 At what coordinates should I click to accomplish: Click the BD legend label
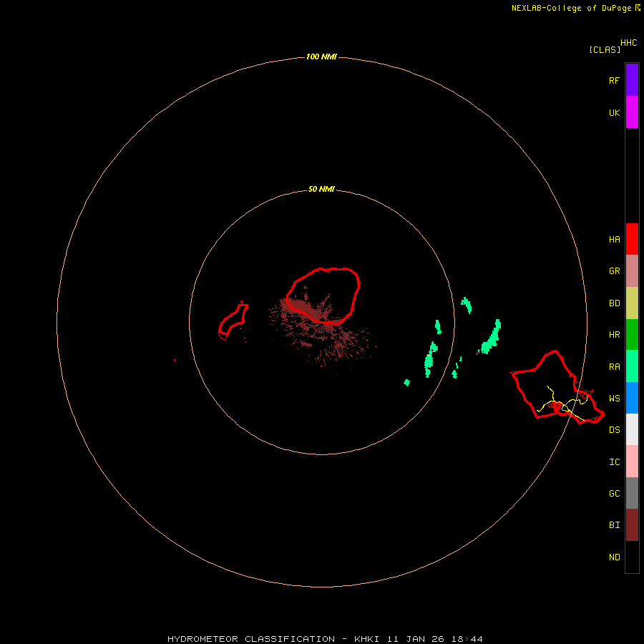(614, 303)
